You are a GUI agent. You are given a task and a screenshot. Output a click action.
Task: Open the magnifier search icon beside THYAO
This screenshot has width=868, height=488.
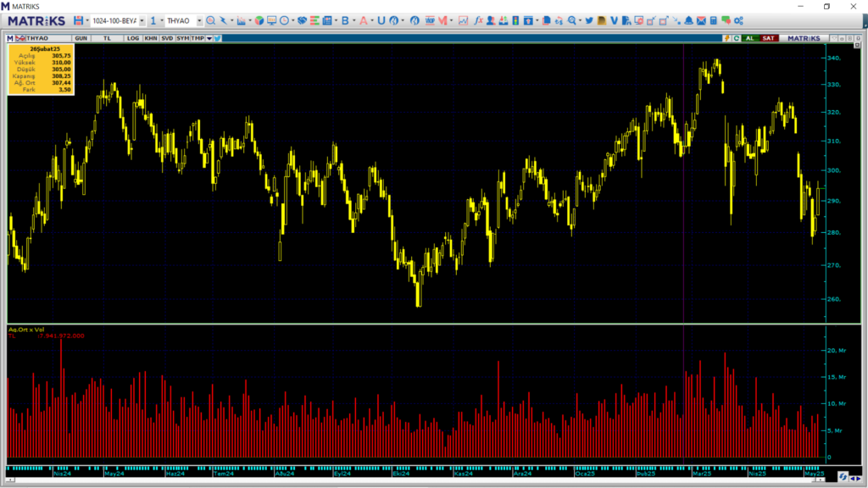tap(211, 20)
